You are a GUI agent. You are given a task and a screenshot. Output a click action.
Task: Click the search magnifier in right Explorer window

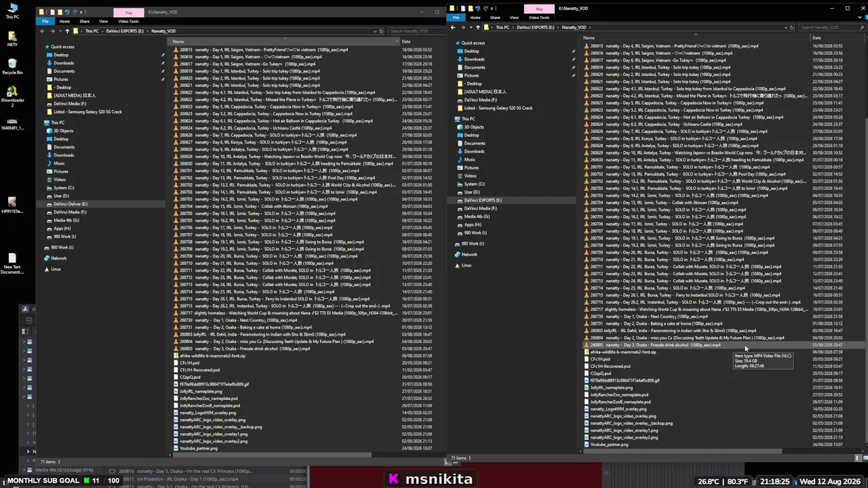pyautogui.click(x=861, y=27)
